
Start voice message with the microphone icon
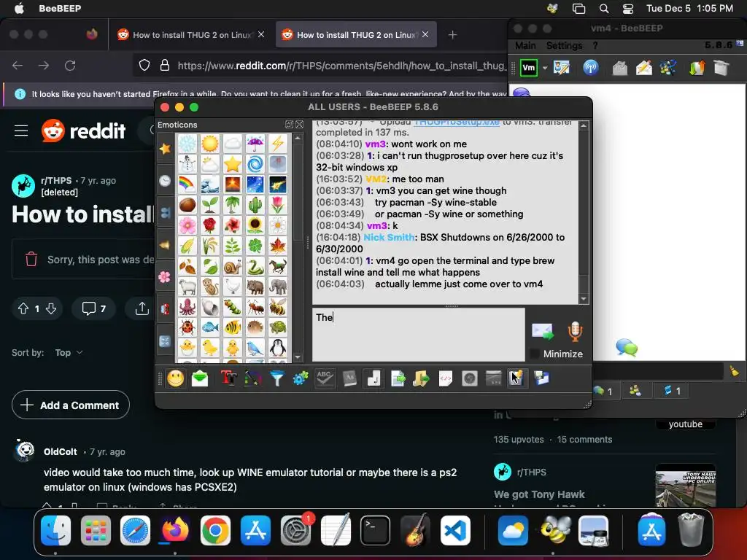tap(575, 331)
